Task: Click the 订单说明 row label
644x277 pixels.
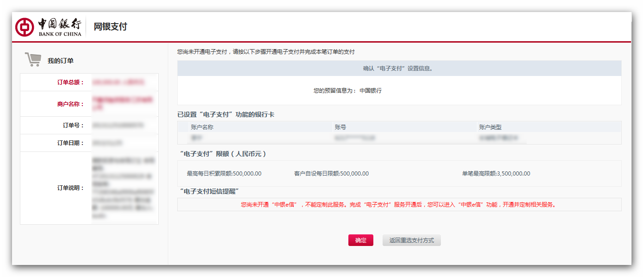Action: coord(70,188)
